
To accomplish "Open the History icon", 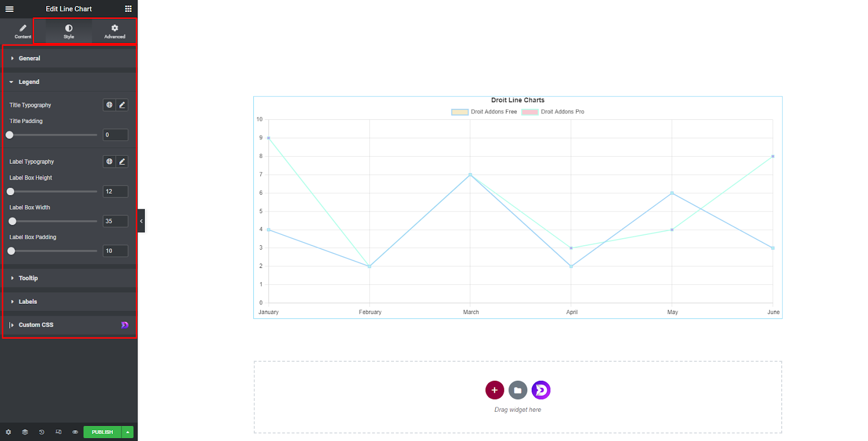I will point(42,432).
